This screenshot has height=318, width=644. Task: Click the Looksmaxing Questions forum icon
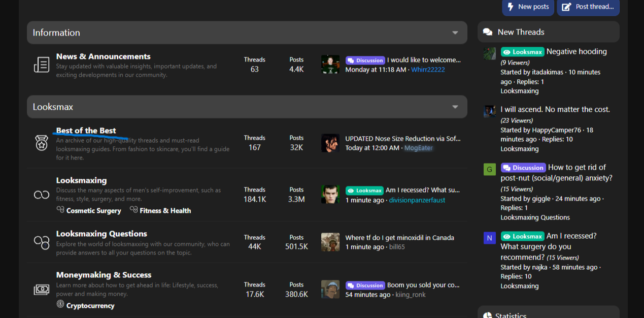coord(42,242)
